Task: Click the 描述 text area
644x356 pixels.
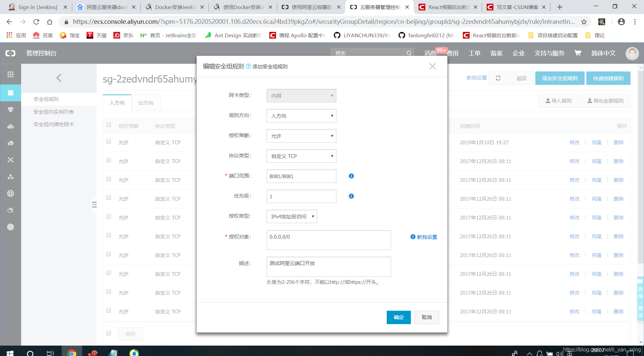Action: coord(329,267)
